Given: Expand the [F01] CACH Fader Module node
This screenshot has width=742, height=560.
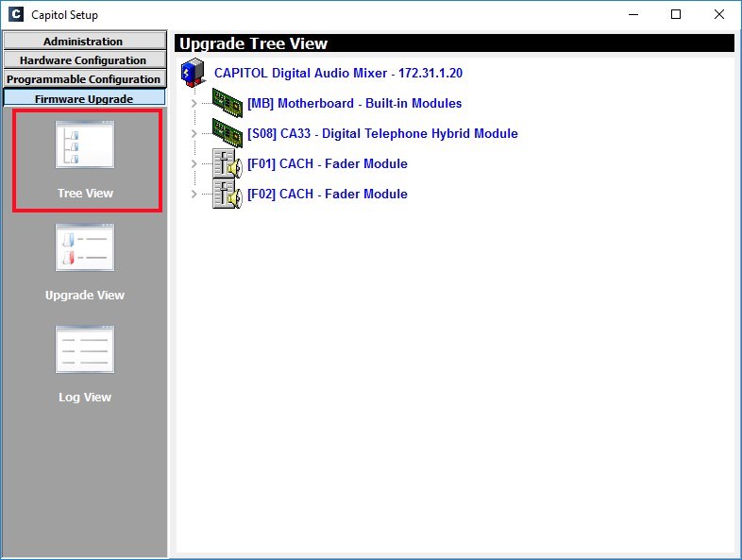Looking at the screenshot, I should [x=194, y=163].
